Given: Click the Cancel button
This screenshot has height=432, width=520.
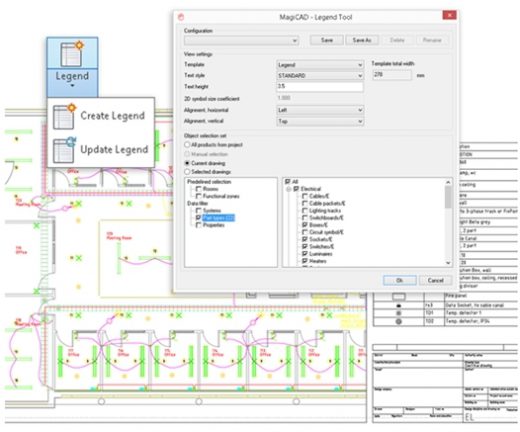Looking at the screenshot, I should (x=435, y=280).
